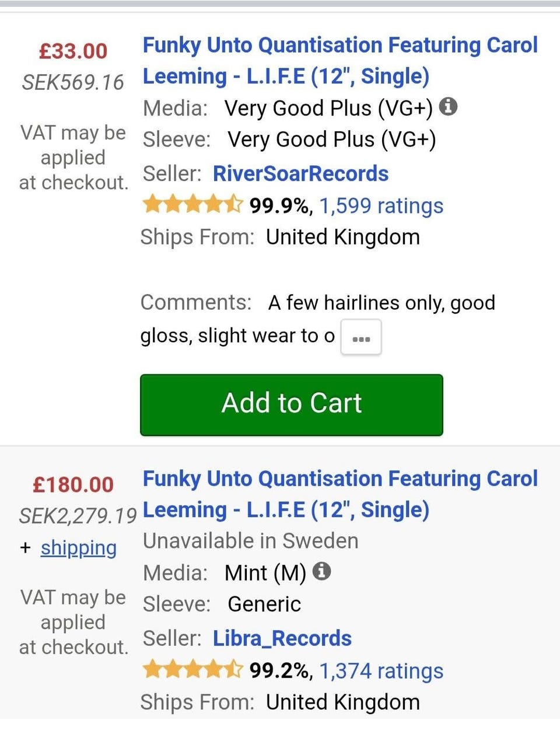
Task: Click the 99.9% seller rating percentage
Action: pos(279,205)
